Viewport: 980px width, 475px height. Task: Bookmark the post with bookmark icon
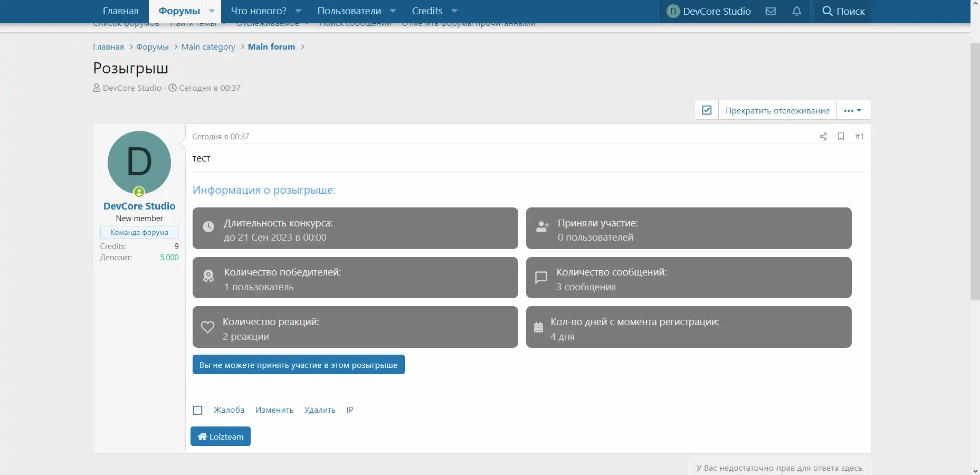tap(841, 137)
